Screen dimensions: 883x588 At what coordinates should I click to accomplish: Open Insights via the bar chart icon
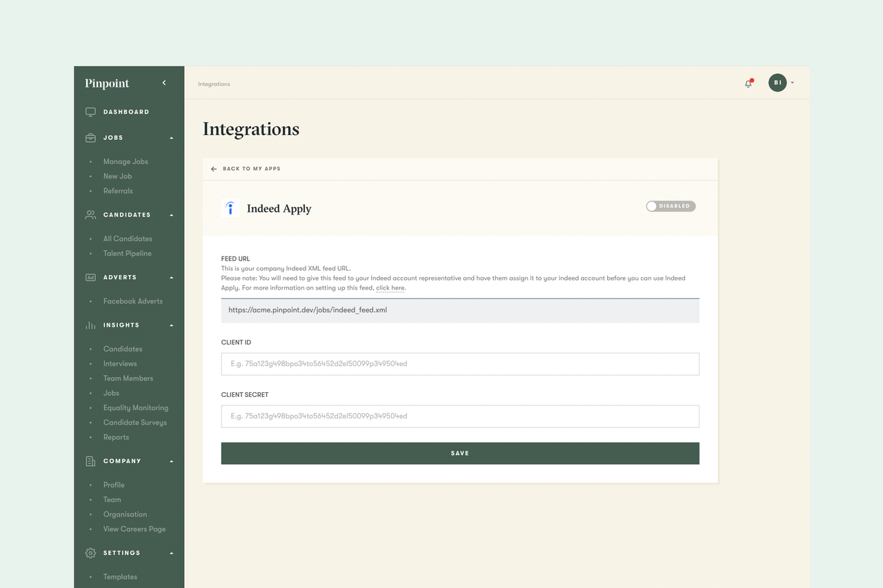(x=90, y=325)
